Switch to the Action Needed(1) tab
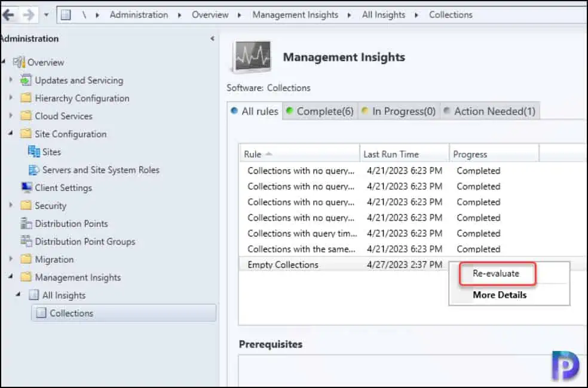Viewport: 588px width, 388px height. pos(490,111)
